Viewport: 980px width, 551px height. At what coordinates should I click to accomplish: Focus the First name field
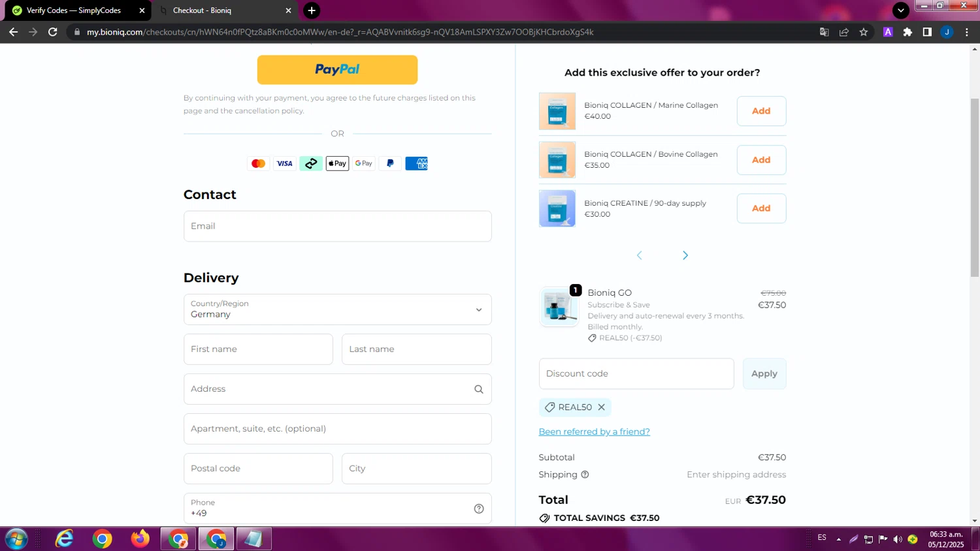click(258, 349)
